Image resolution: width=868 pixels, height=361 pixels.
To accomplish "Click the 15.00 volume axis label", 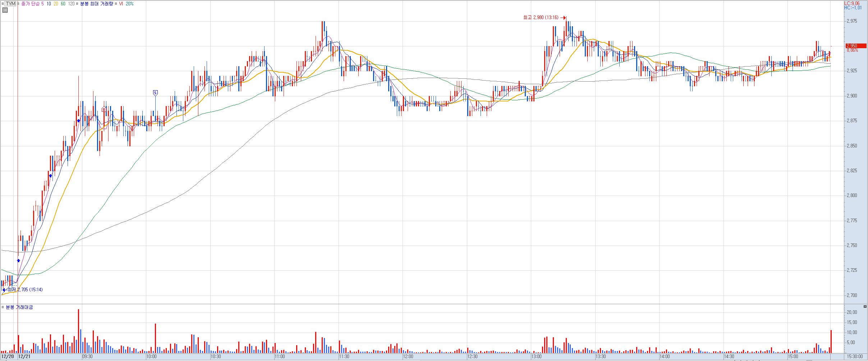I will pyautogui.click(x=852, y=322).
